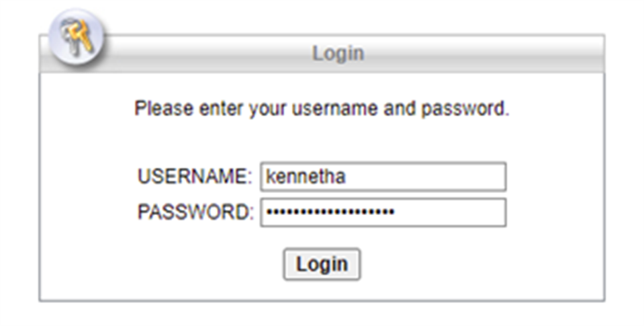Click the USERNAME label
Screen dimensions: 644x326
coord(194,177)
